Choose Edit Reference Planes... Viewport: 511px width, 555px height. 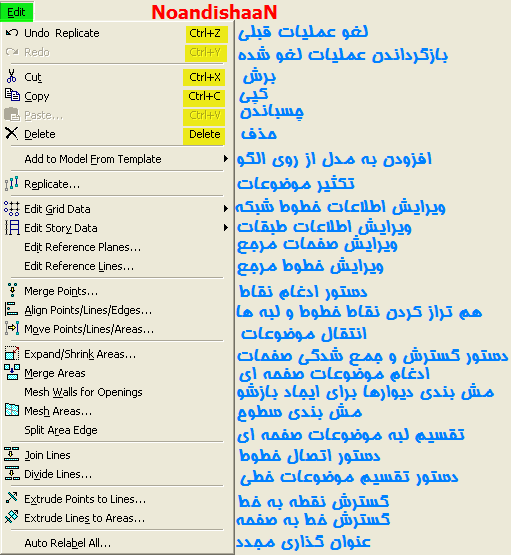tap(82, 247)
